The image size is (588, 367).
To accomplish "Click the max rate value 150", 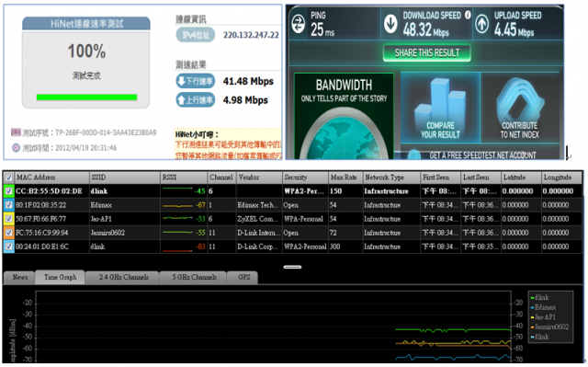I will click(335, 191).
